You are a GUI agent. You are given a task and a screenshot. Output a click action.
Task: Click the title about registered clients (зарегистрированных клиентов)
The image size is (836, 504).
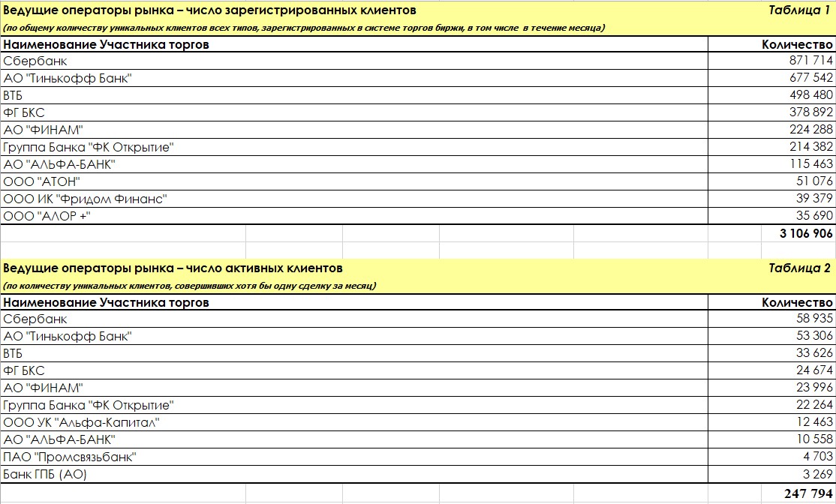click(x=209, y=10)
